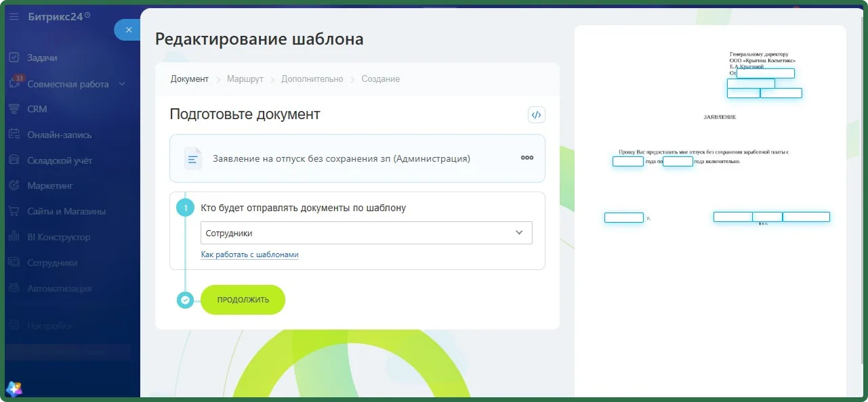Click the BI Конструктор chart icon
Image resolution: width=868 pixels, height=402 pixels.
[x=14, y=237]
